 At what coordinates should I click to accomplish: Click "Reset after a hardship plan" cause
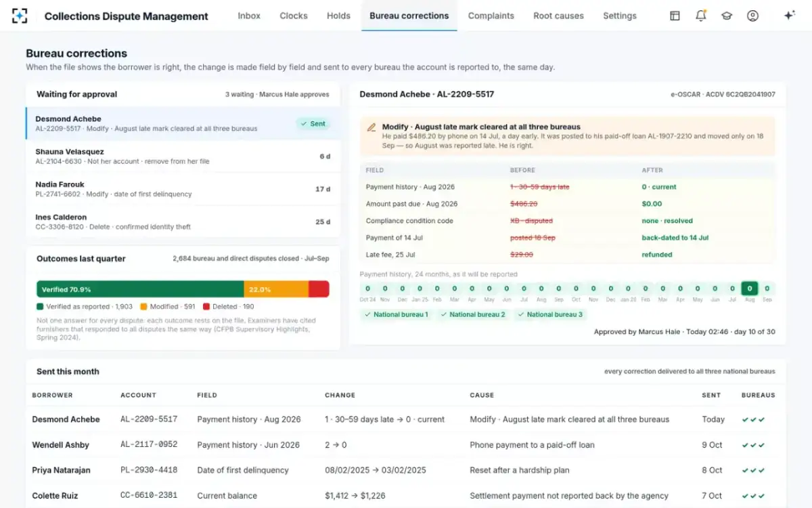(x=520, y=470)
